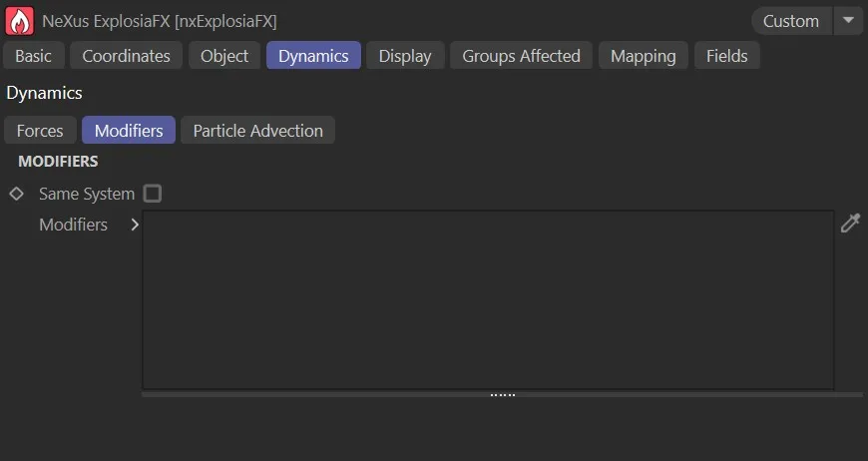Click the Same System keyframe diamond
The image size is (868, 461).
(x=16, y=194)
